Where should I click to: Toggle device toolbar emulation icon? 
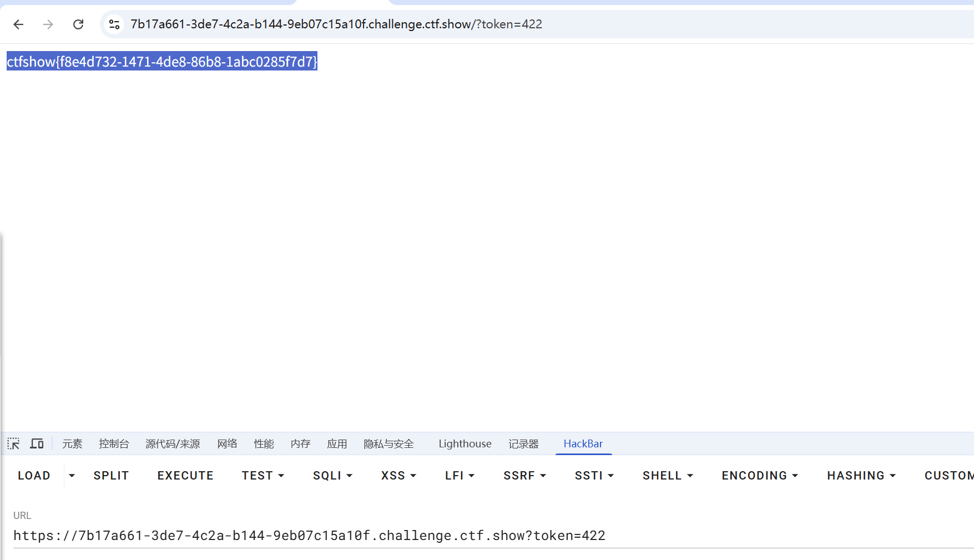(x=37, y=443)
